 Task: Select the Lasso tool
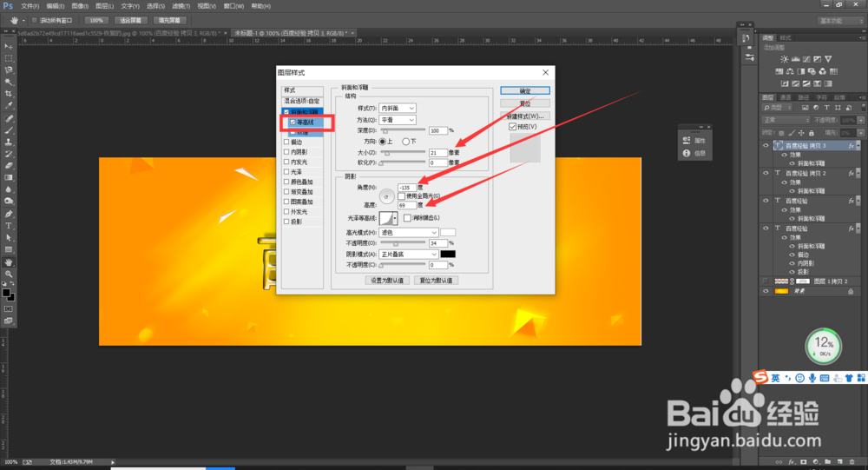point(9,70)
